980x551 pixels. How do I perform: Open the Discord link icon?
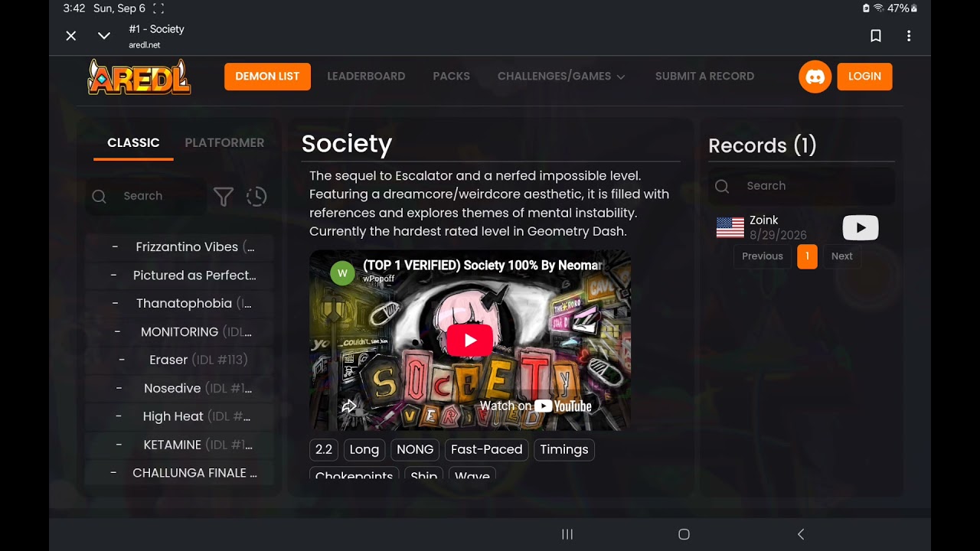coord(815,77)
